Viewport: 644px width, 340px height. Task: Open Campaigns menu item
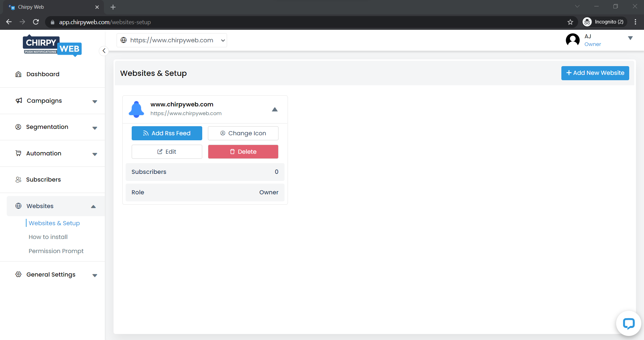44,101
